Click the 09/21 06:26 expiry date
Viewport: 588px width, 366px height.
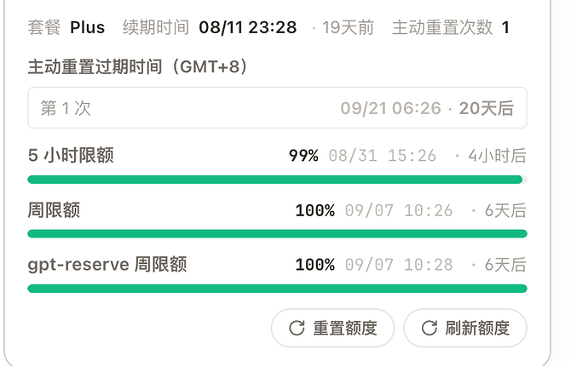coord(391,108)
